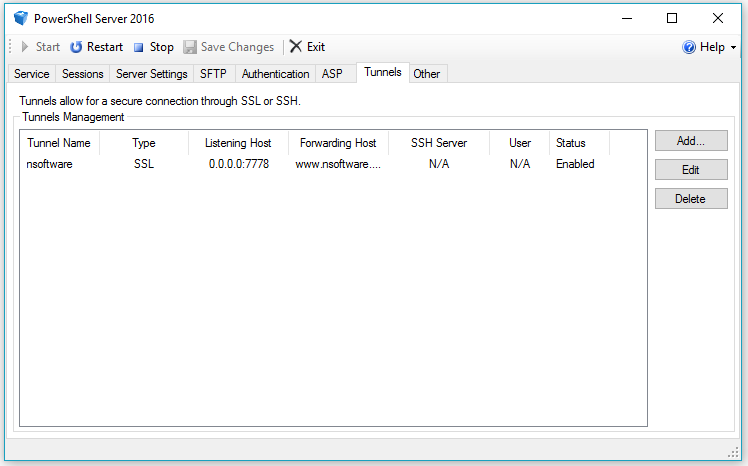Image resolution: width=748 pixels, height=466 pixels.
Task: Click the PowerShell Server shield title icon
Action: point(21,19)
